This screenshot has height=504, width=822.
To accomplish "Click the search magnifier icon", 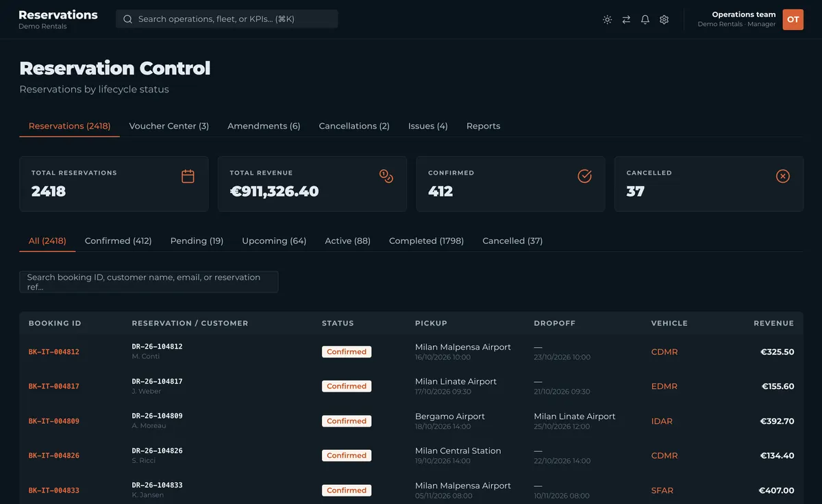I will 127,19.
